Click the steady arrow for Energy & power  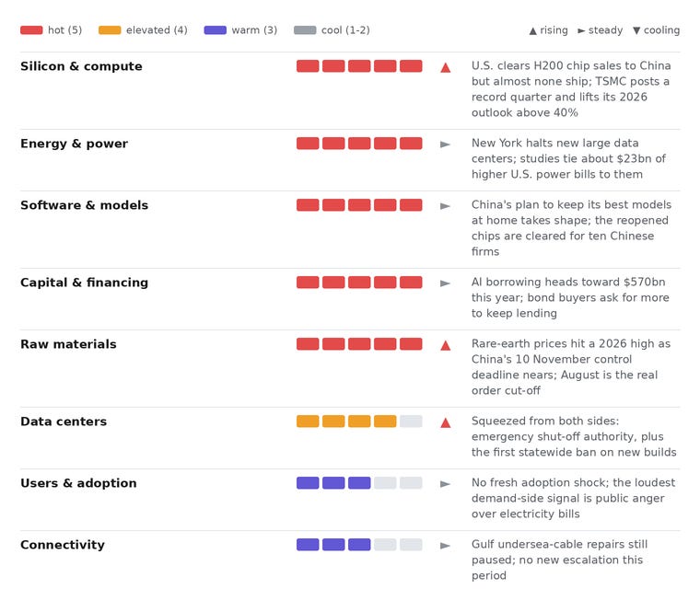445,144
